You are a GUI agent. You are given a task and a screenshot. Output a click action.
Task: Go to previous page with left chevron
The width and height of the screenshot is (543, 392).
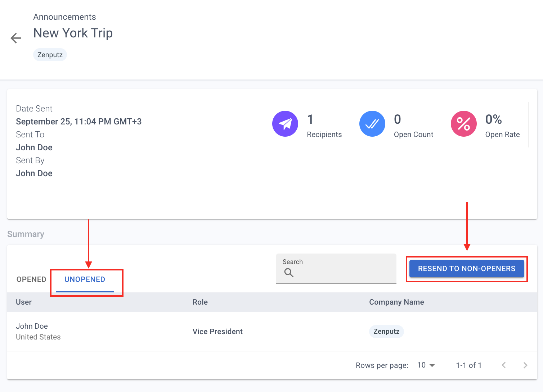tap(504, 365)
